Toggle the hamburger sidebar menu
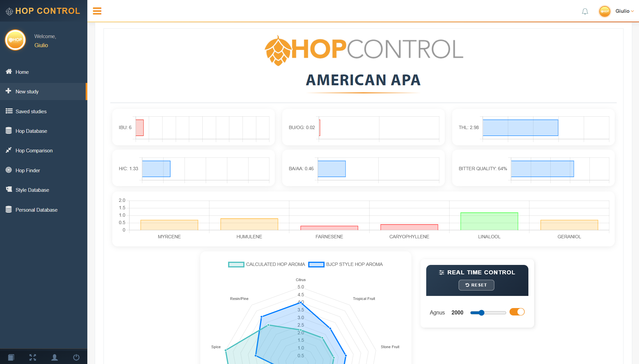639x364 pixels. tap(97, 11)
